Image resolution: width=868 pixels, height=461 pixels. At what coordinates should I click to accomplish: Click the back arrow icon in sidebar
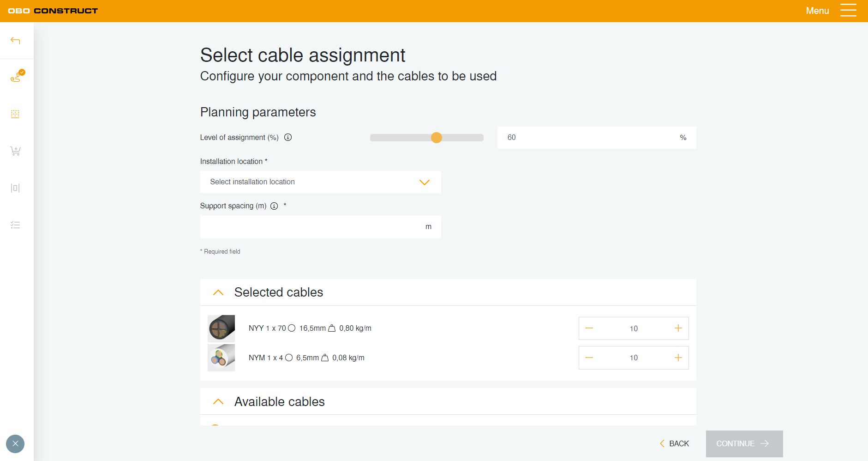[15, 41]
